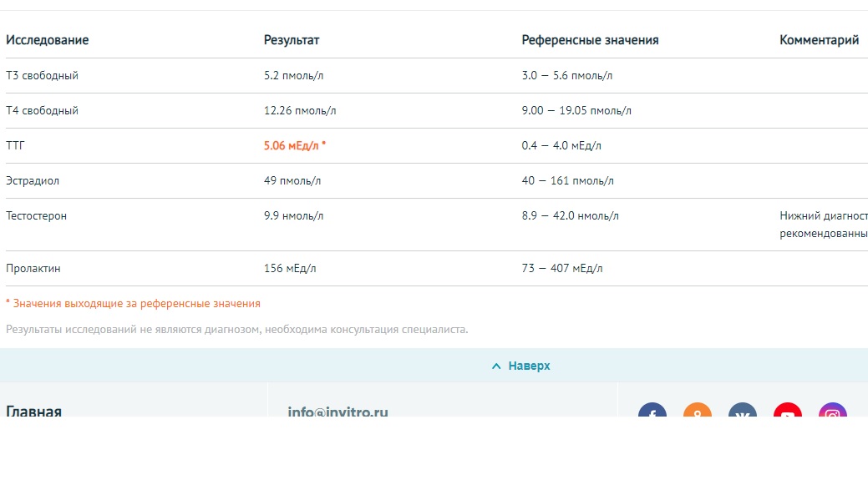
Task: Click the Результат column header
Action: [x=292, y=40]
